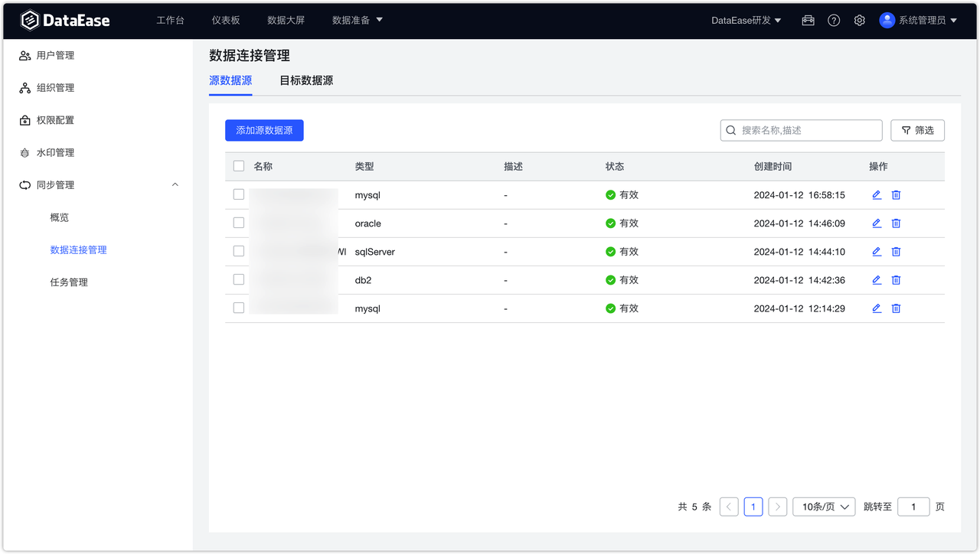Select page number 1
Image resolution: width=980 pixels, height=554 pixels.
coord(753,507)
